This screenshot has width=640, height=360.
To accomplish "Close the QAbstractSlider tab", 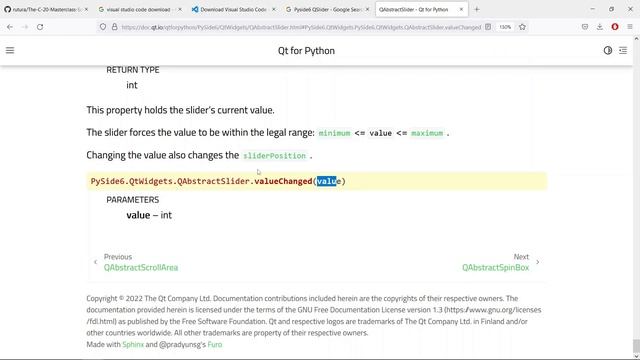I will pos(461,9).
